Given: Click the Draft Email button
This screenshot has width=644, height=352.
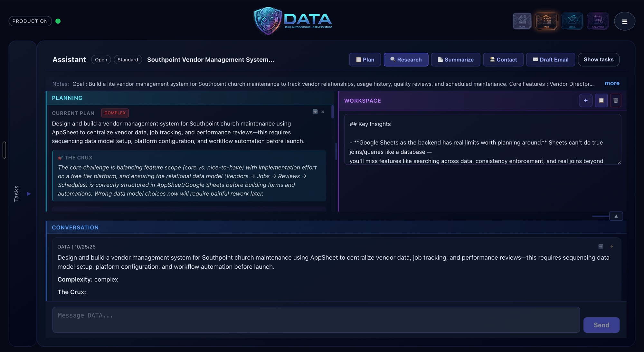Looking at the screenshot, I should click(x=550, y=60).
